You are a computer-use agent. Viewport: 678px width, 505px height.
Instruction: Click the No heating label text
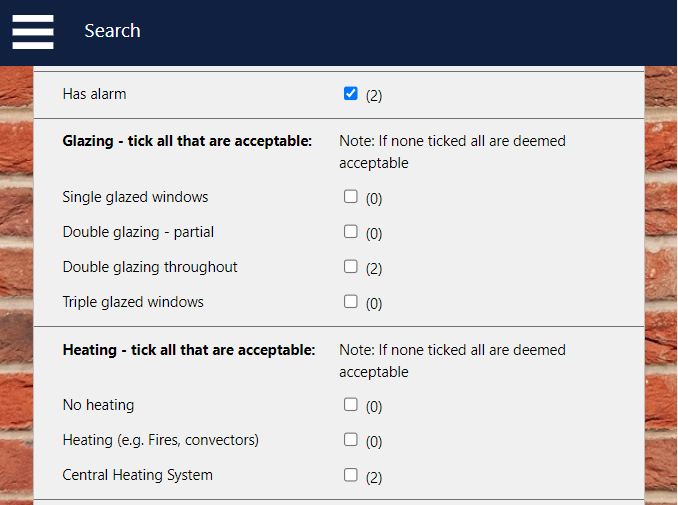[98, 405]
